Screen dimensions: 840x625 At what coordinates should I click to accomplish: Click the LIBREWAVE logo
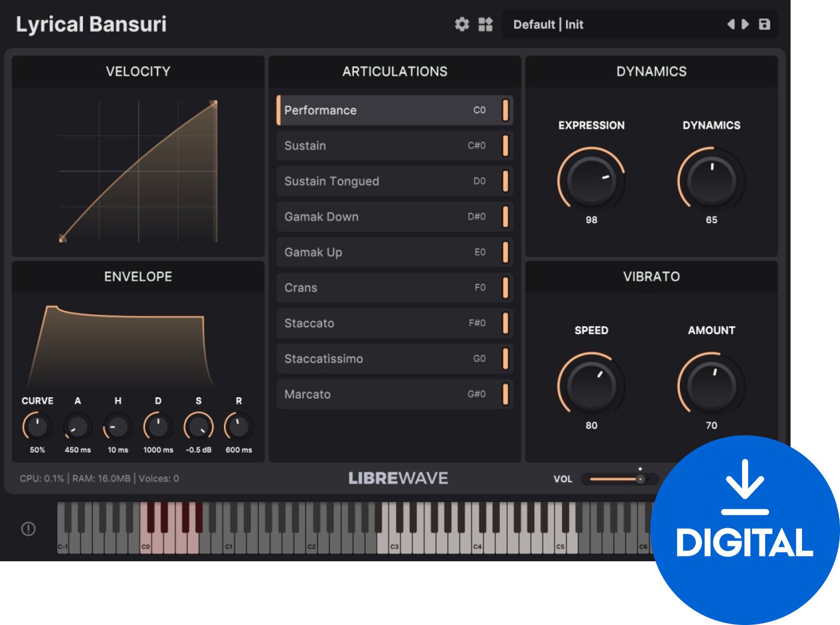click(x=398, y=478)
